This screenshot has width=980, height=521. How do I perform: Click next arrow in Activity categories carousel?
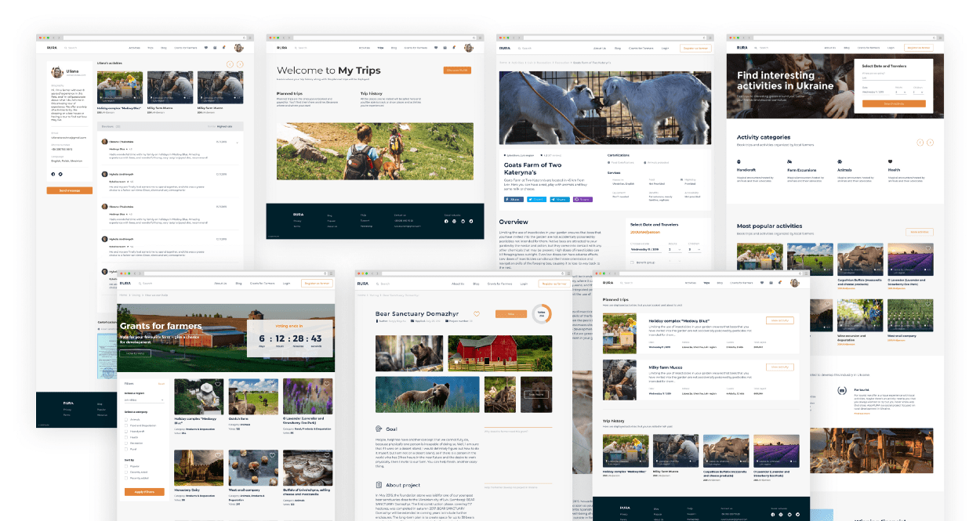point(930,143)
